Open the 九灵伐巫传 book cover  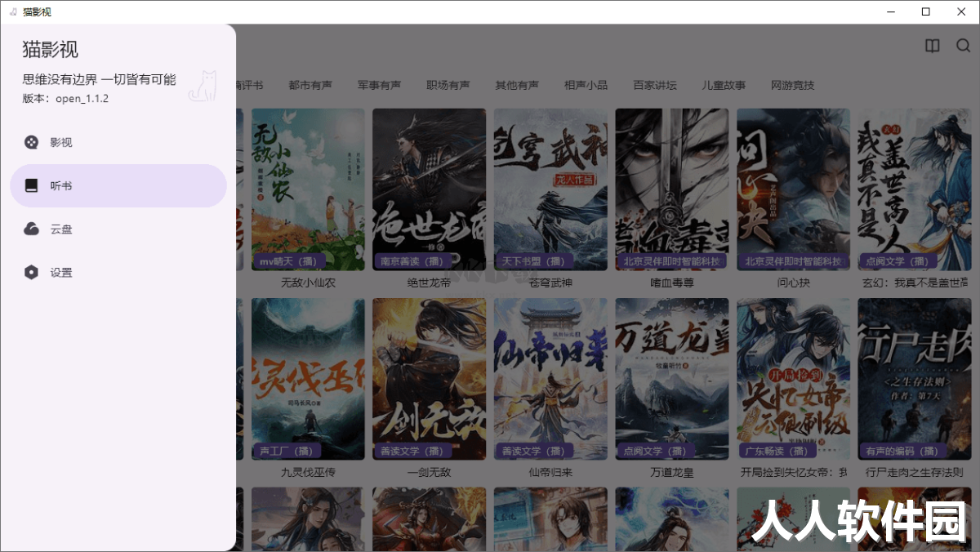click(x=308, y=379)
